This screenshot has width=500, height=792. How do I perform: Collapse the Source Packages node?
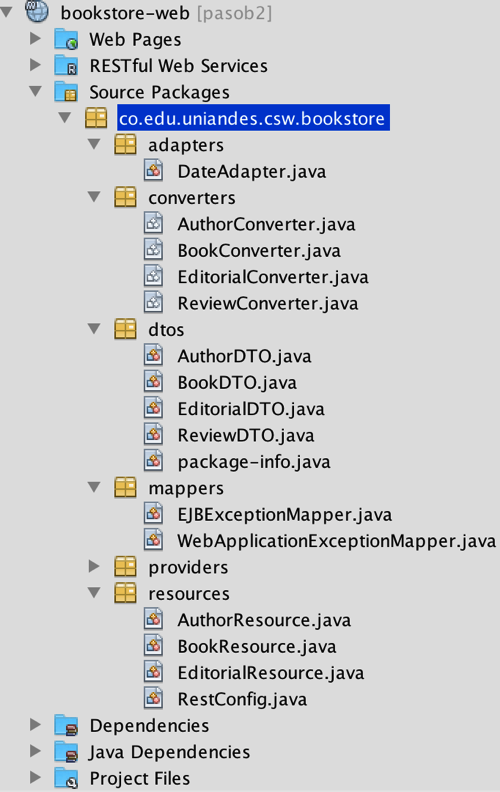point(35,92)
